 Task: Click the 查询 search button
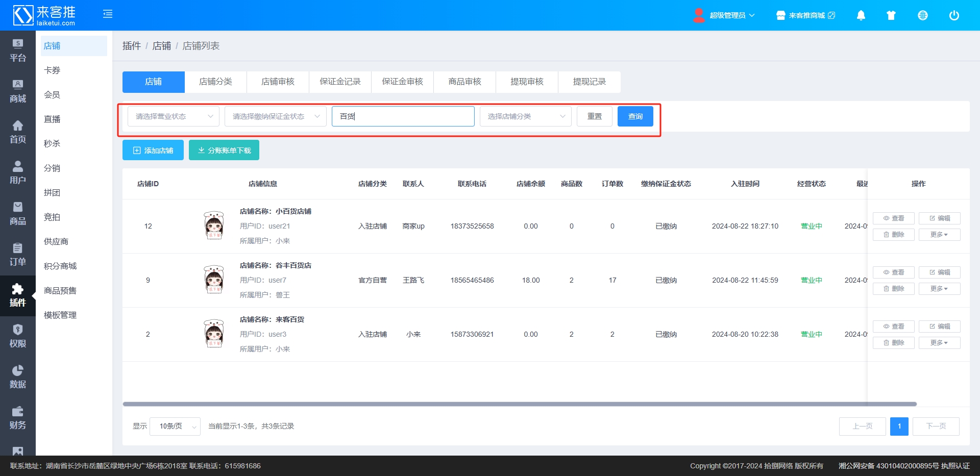tap(635, 116)
